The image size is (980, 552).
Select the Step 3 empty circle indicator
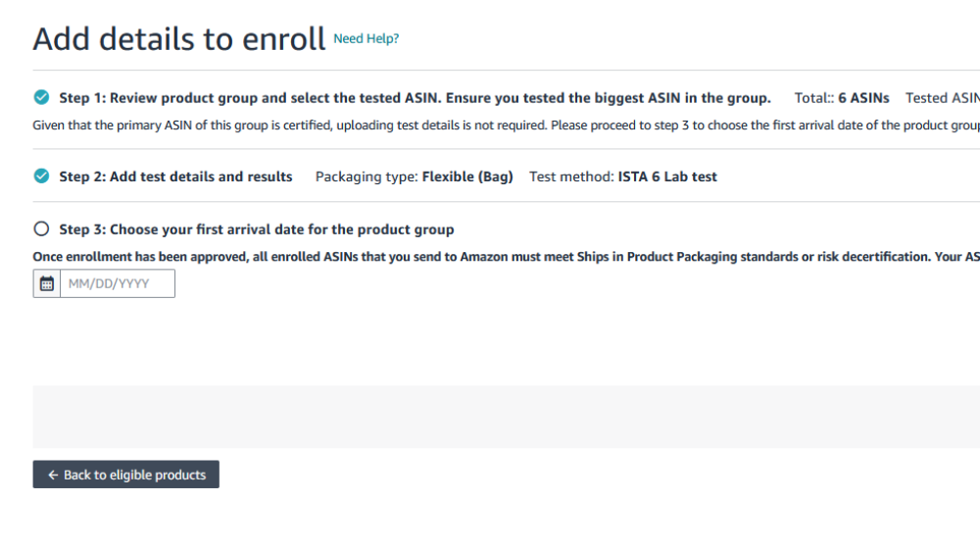coord(41,229)
